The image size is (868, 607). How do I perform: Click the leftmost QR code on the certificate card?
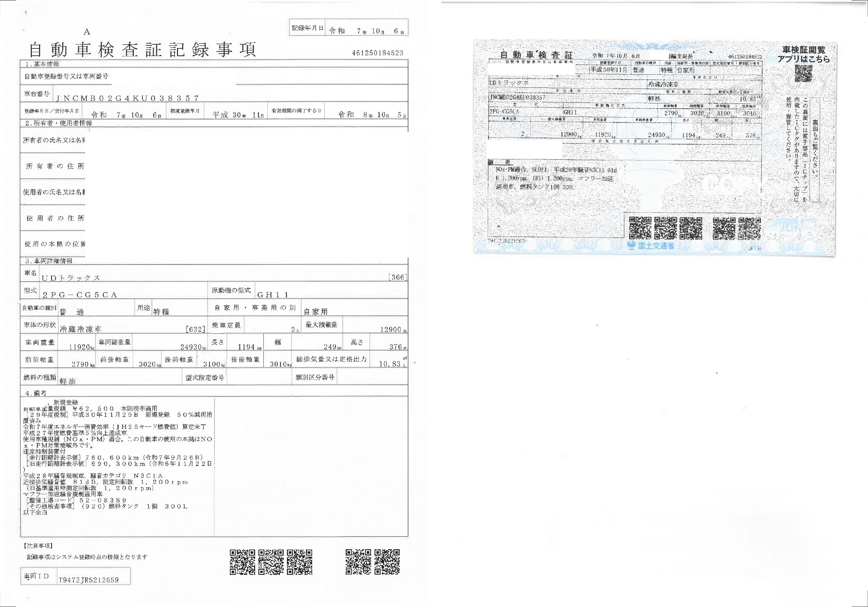pos(640,228)
